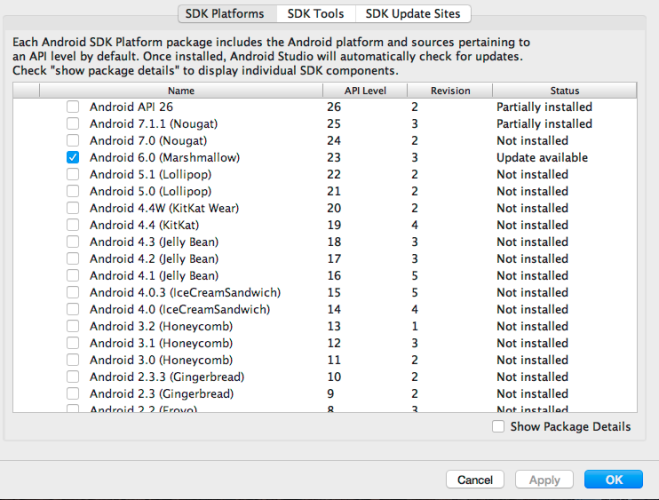Viewport: 659px width, 500px height.
Task: Check the Android 2.3 (Gingerbread) checkbox
Action: (73, 394)
